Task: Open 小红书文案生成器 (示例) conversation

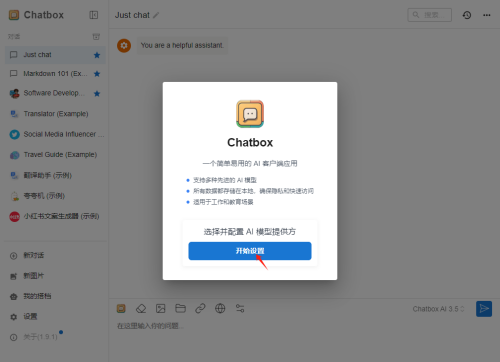Action: click(55, 216)
